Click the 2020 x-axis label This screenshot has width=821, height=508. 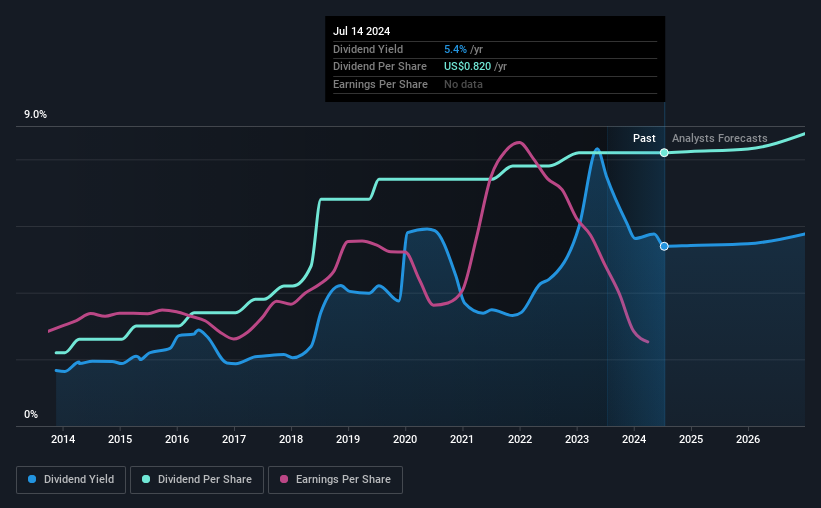pyautogui.click(x=405, y=439)
